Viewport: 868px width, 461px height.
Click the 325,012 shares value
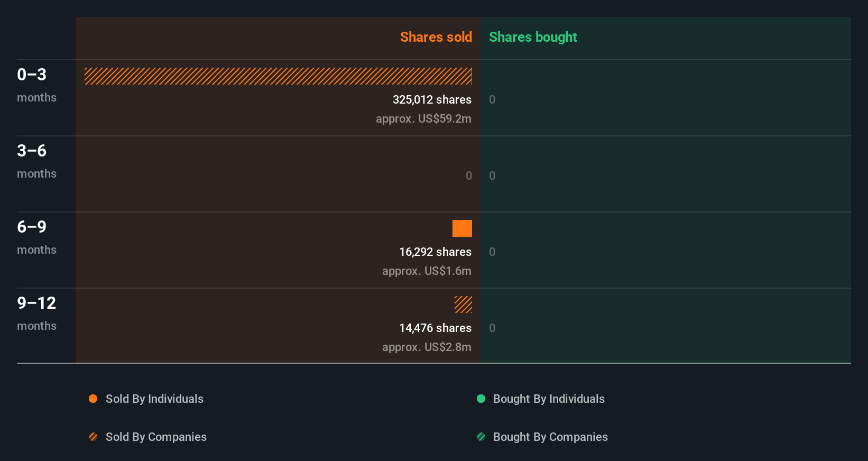click(432, 99)
